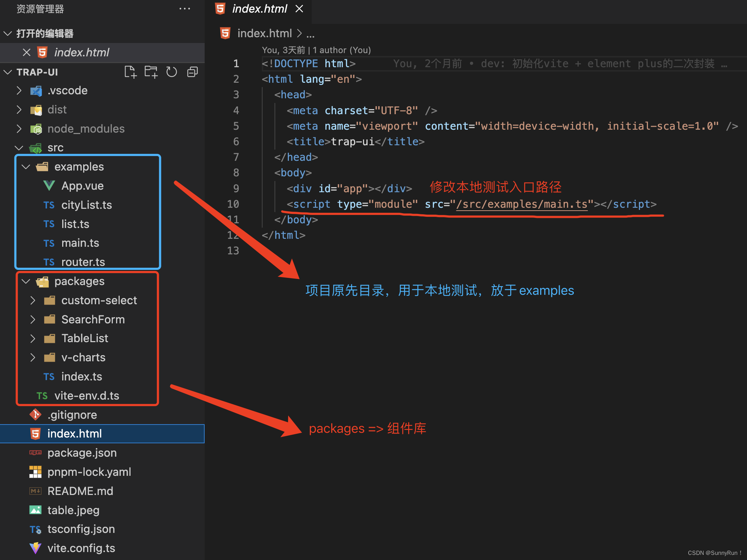Click the npm icon beside package.json
747x560 pixels.
(x=35, y=453)
